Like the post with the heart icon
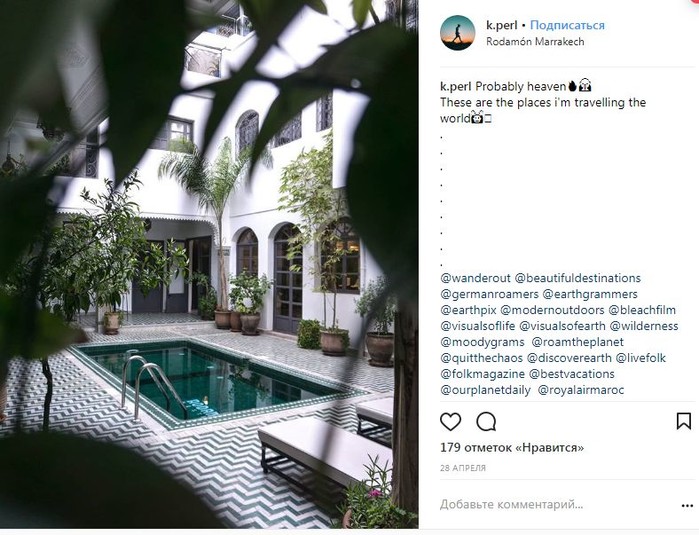Viewport: 699px width, 535px height. [x=450, y=422]
